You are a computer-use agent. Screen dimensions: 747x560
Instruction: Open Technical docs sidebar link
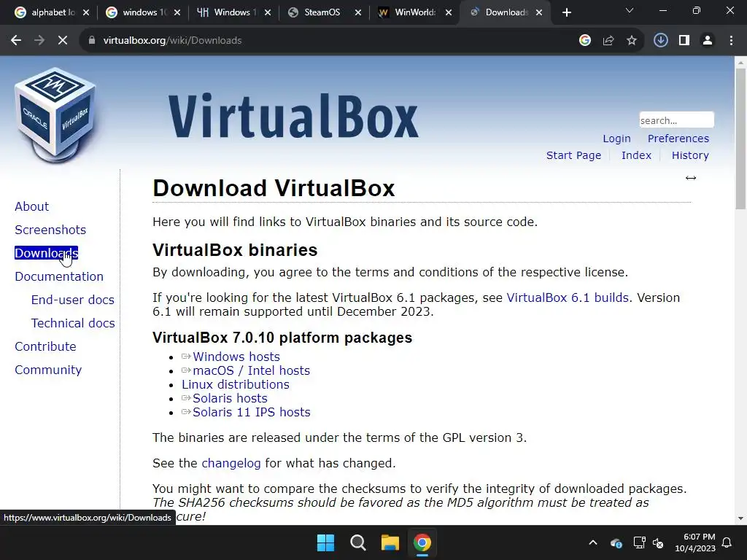73,323
